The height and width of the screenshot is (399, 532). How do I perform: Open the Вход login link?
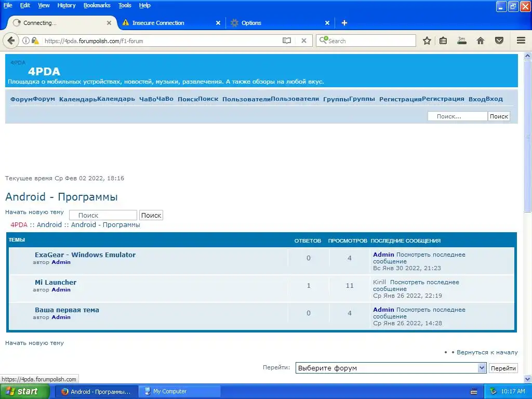pyautogui.click(x=486, y=99)
